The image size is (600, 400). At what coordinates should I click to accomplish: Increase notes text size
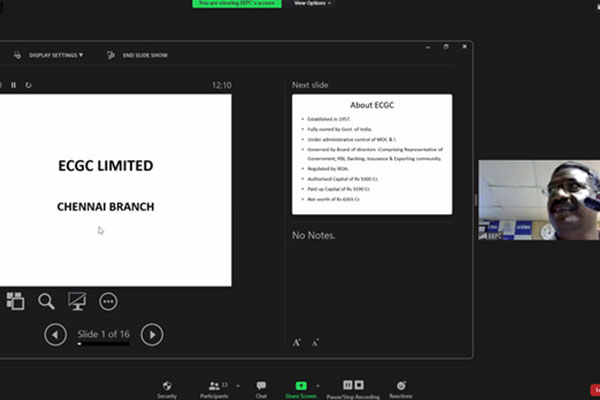click(x=297, y=343)
